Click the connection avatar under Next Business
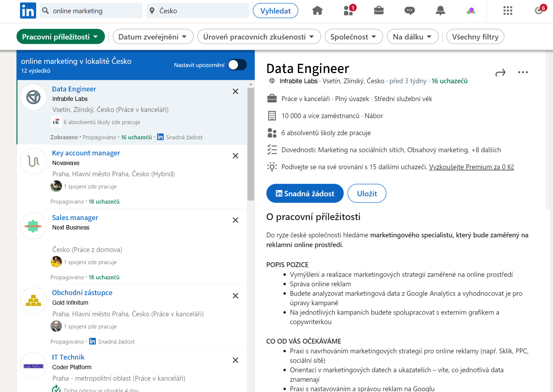Image resolution: width=553 pixels, height=392 pixels. click(56, 262)
